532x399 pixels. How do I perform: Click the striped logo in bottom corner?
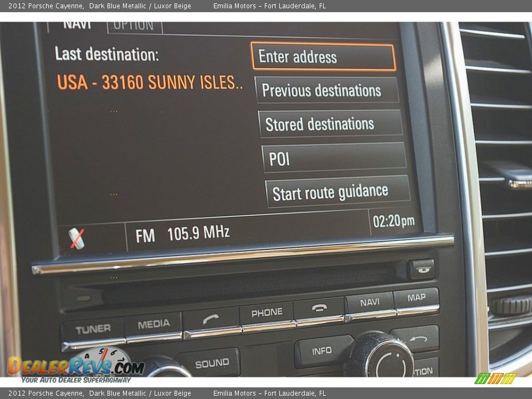[x=495, y=378]
